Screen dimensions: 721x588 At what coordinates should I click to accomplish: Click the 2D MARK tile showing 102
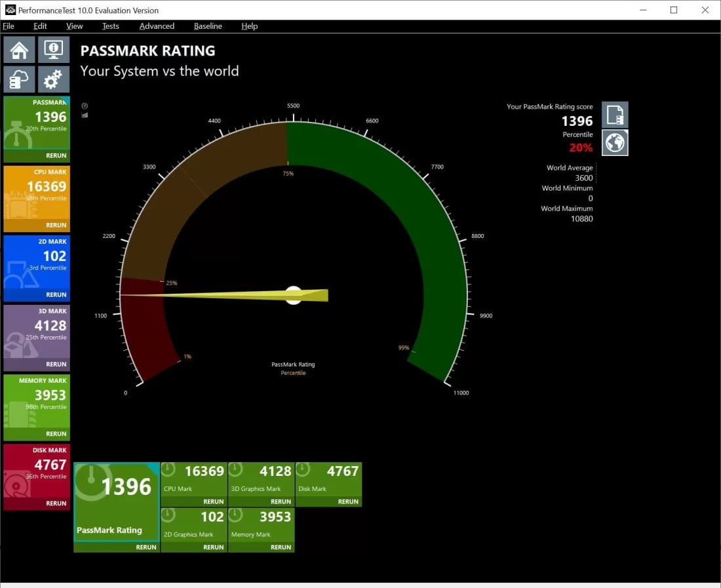[36, 265]
